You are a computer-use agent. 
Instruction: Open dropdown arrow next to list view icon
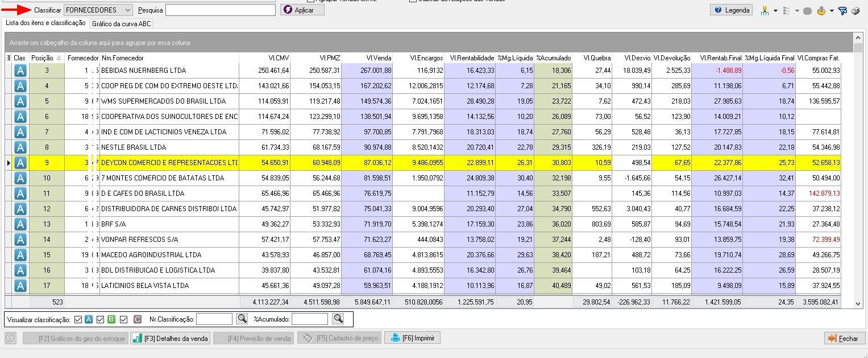[797, 11]
